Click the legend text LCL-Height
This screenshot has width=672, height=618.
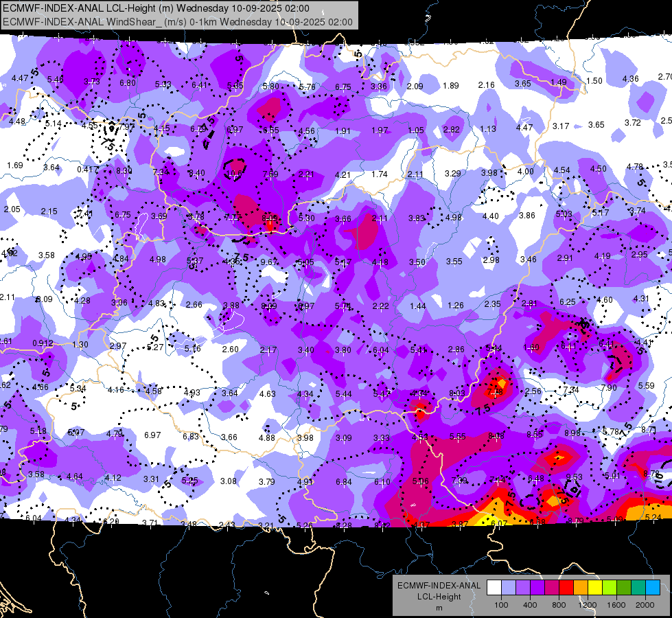[439, 597]
